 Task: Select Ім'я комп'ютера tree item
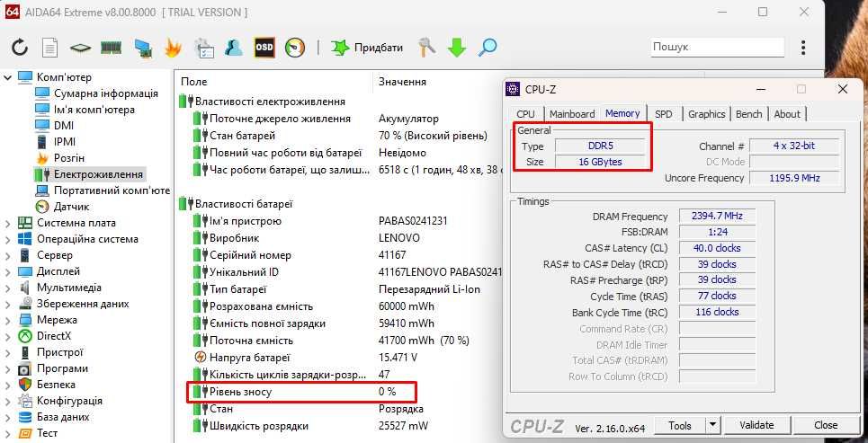94,110
